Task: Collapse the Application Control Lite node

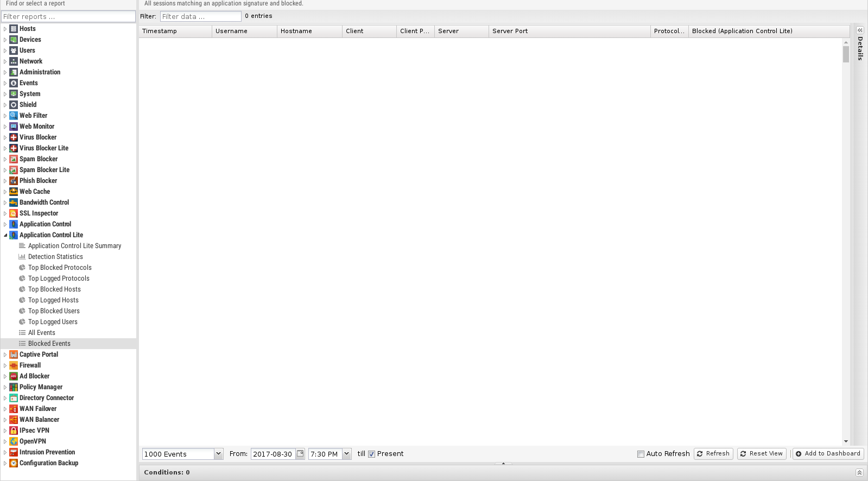Action: click(x=5, y=235)
